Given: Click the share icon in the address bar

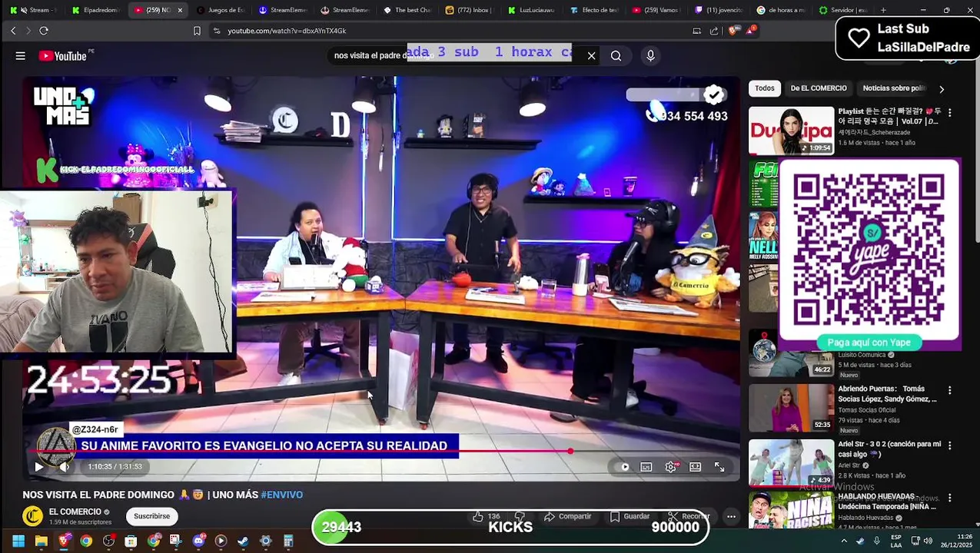Looking at the screenshot, I should (714, 31).
